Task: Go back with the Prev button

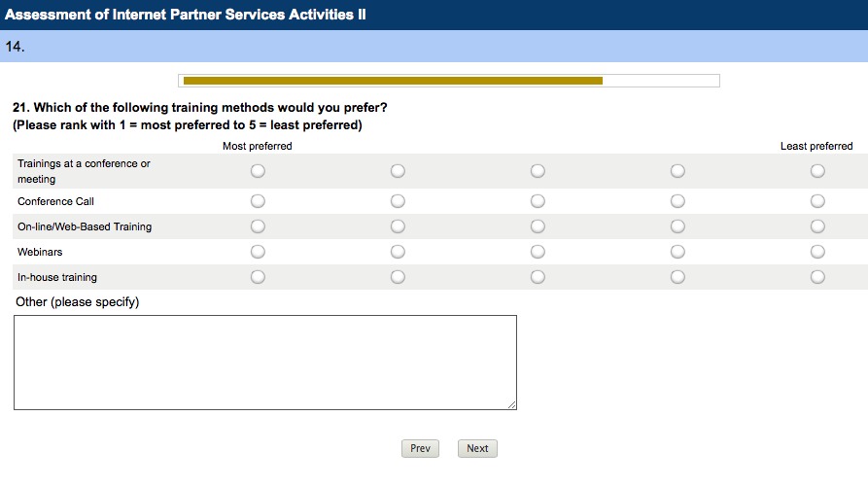Action: [420, 448]
